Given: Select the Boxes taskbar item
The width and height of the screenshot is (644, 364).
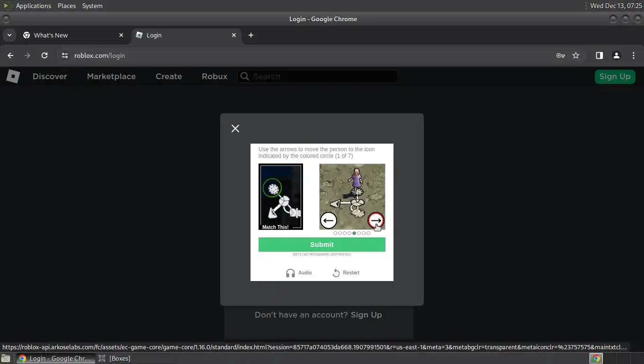Looking at the screenshot, I should [x=114, y=358].
